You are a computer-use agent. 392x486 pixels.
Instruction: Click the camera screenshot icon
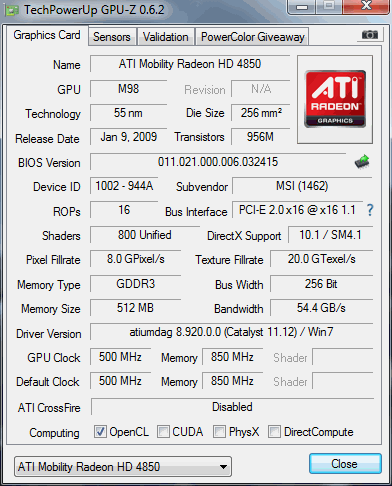tap(370, 34)
